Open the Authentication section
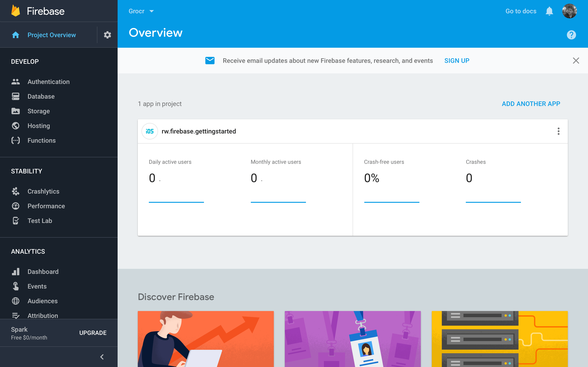The width and height of the screenshot is (588, 367). [48, 82]
